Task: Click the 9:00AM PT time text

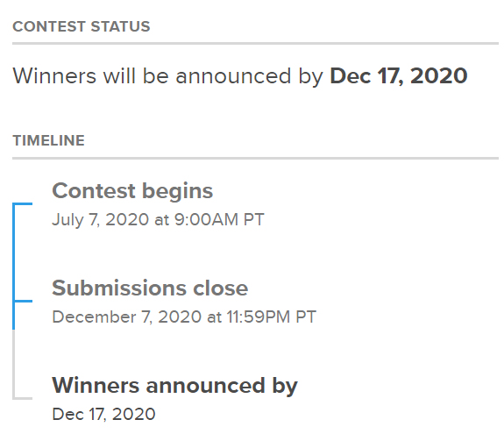Action: pos(219,219)
